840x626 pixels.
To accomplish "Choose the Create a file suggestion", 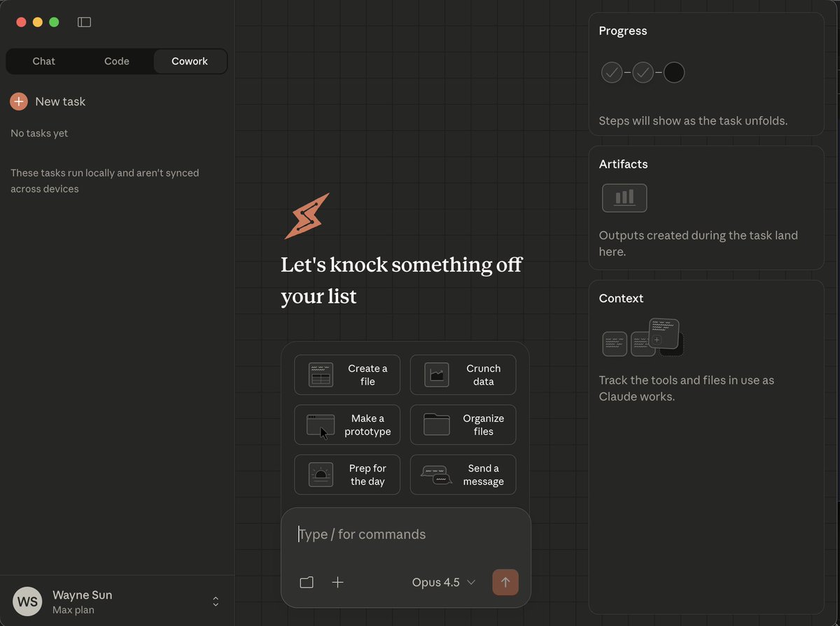I will pyautogui.click(x=347, y=375).
